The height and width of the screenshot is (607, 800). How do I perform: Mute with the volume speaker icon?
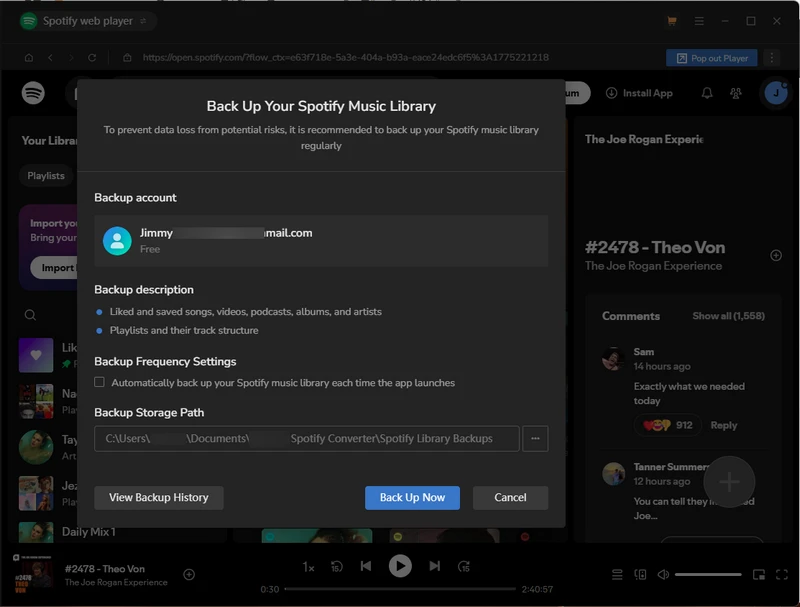[x=663, y=575]
